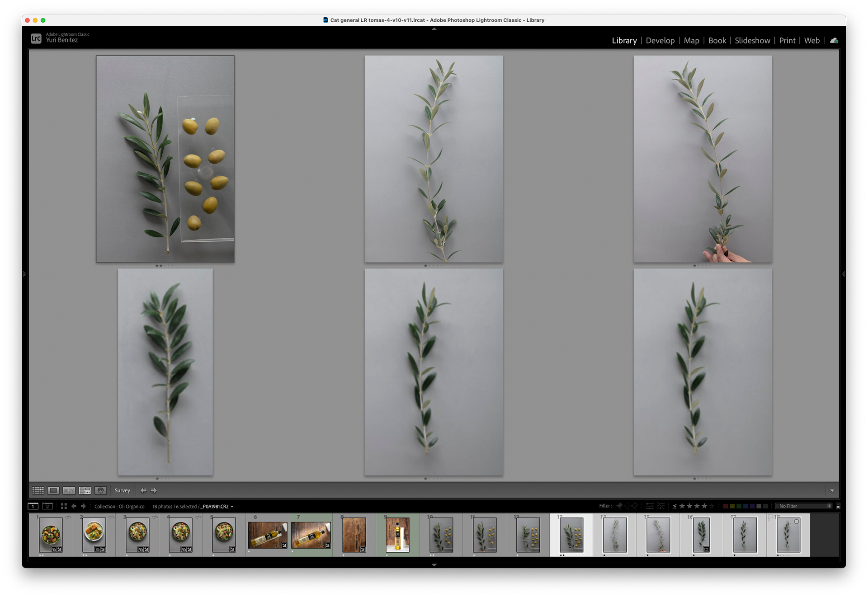Screen dimensions: 868x597
Task: Open the Develop module
Action: tap(660, 41)
